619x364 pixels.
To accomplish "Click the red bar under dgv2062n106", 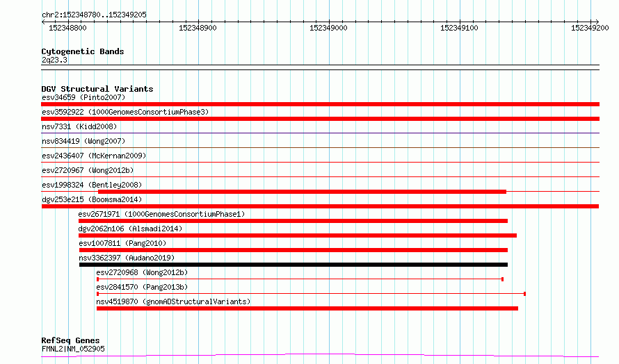I will click(x=298, y=235).
